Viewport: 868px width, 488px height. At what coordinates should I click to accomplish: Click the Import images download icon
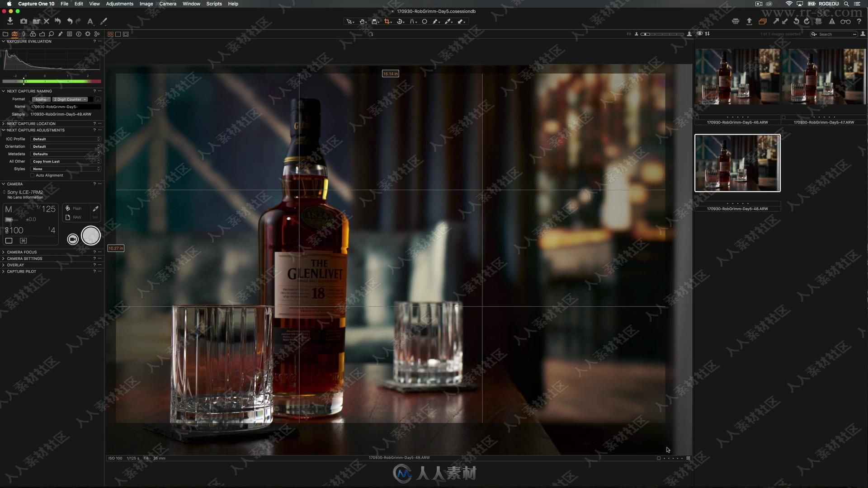(10, 21)
